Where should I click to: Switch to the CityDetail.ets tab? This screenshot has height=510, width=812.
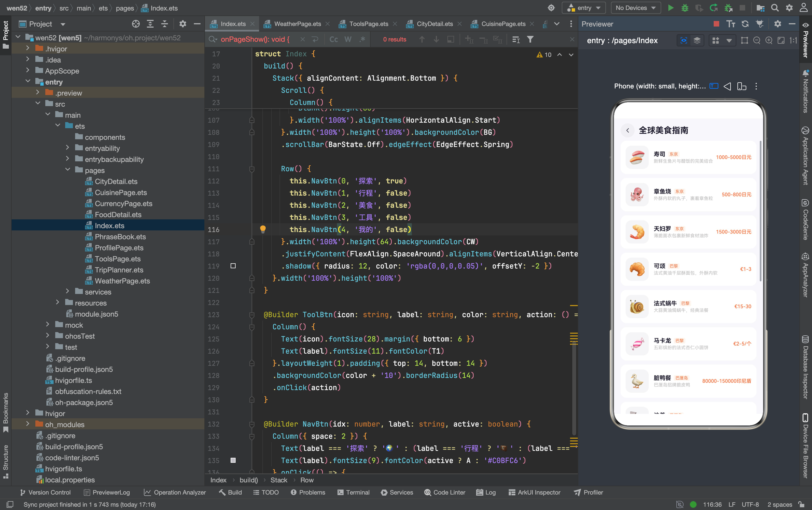(434, 23)
